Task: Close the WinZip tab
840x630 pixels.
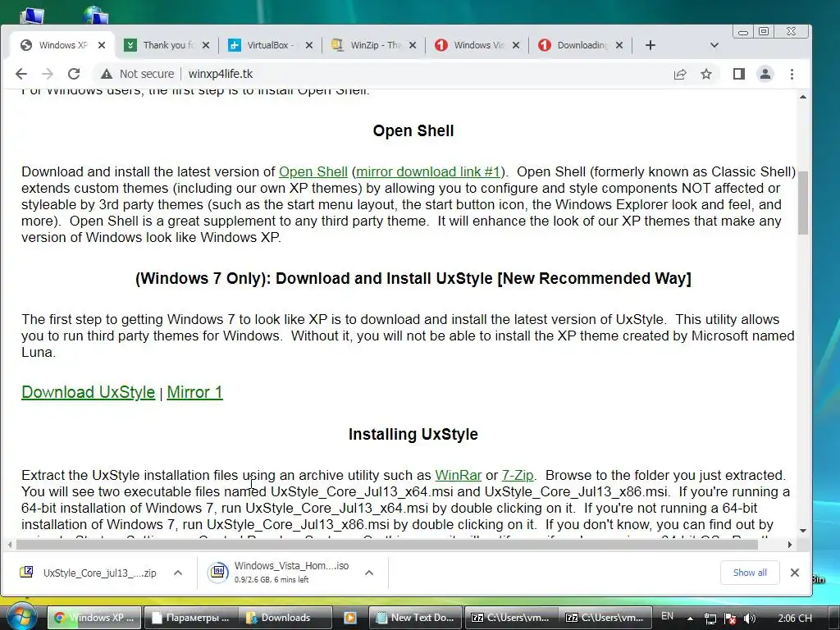Action: point(413,46)
